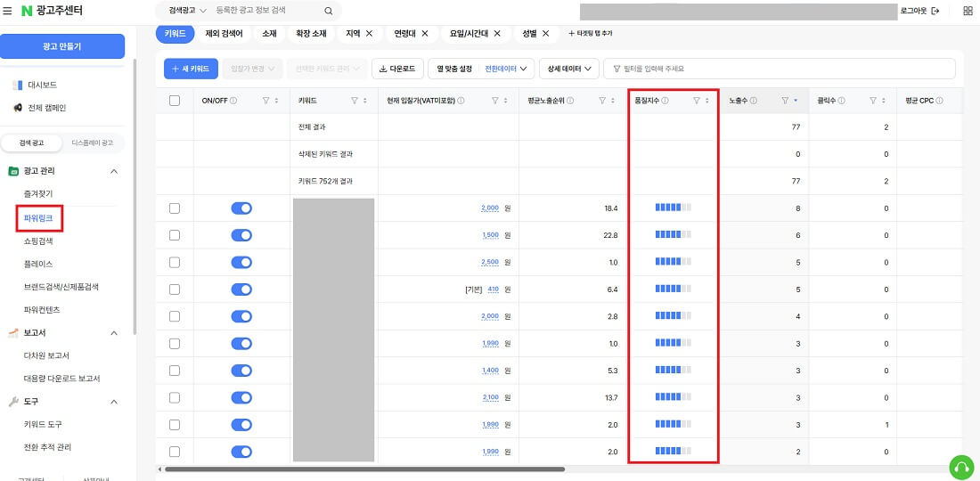The width and height of the screenshot is (980, 481).
Task: Click the 다운로드 button
Action: point(397,69)
